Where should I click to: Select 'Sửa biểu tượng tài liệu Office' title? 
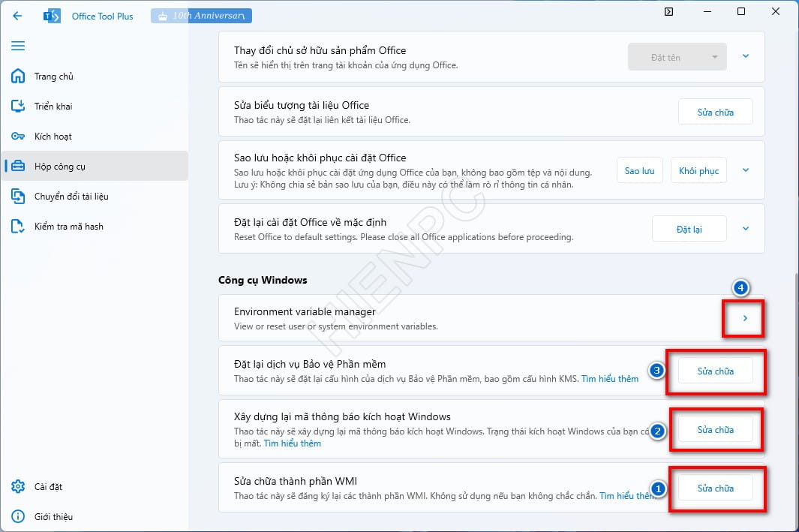click(302, 105)
